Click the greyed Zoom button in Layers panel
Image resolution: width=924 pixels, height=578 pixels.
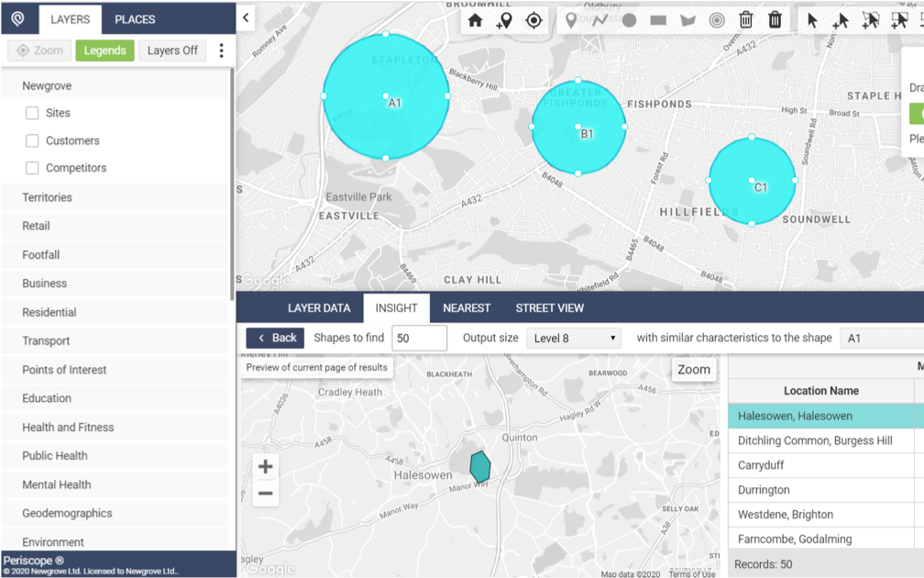coord(40,50)
